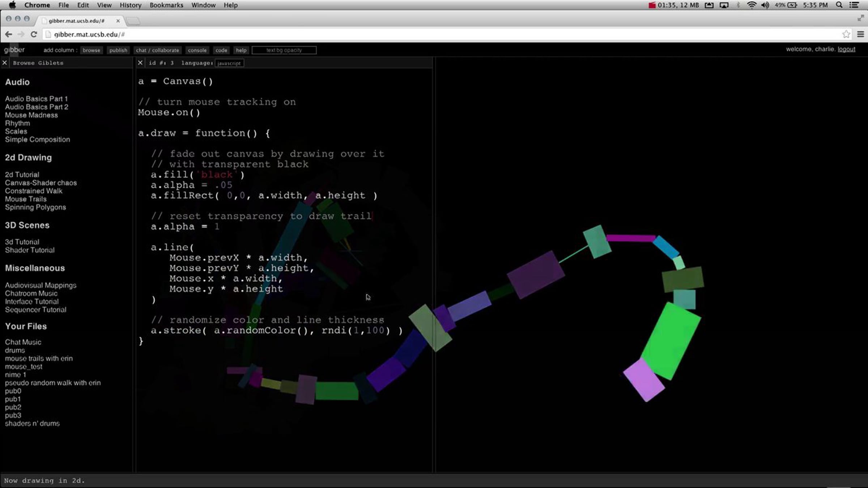Close the Browse Giblets column
Screen dimensions: 868x488
5,63
